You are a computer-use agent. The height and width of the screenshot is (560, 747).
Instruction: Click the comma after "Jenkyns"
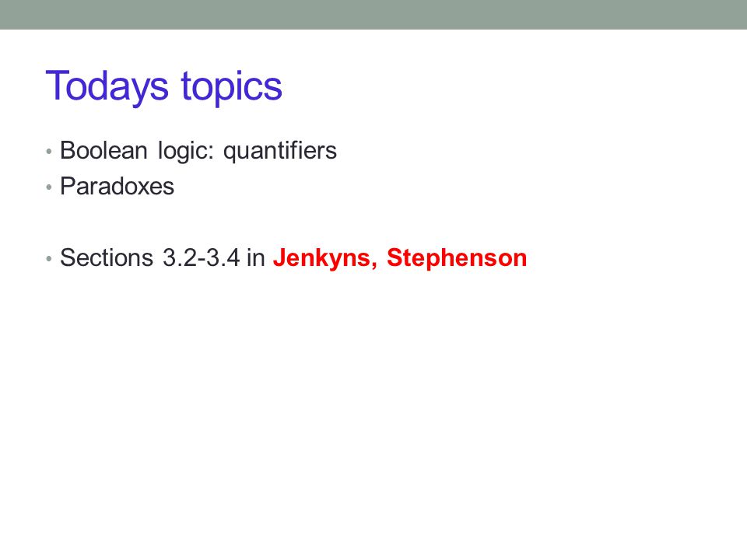coord(374,266)
